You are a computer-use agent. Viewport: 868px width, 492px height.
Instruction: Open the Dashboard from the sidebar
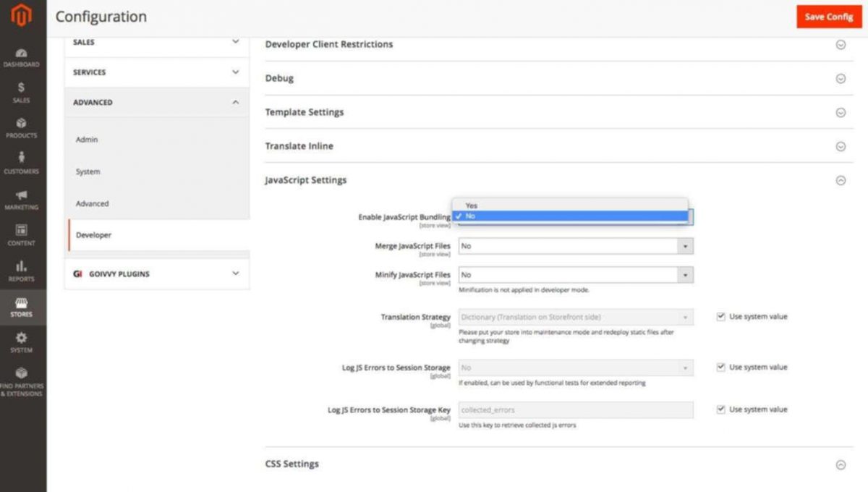(21, 58)
